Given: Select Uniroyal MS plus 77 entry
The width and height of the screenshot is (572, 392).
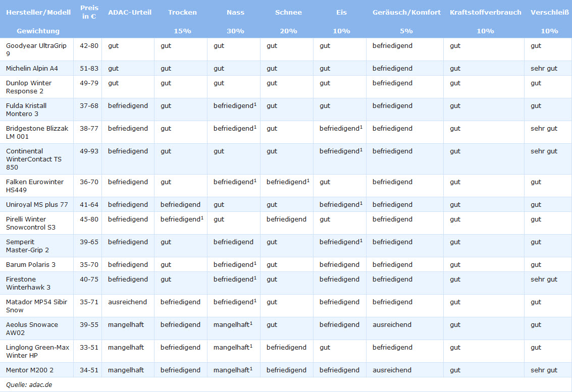Looking at the screenshot, I should coord(37,204).
